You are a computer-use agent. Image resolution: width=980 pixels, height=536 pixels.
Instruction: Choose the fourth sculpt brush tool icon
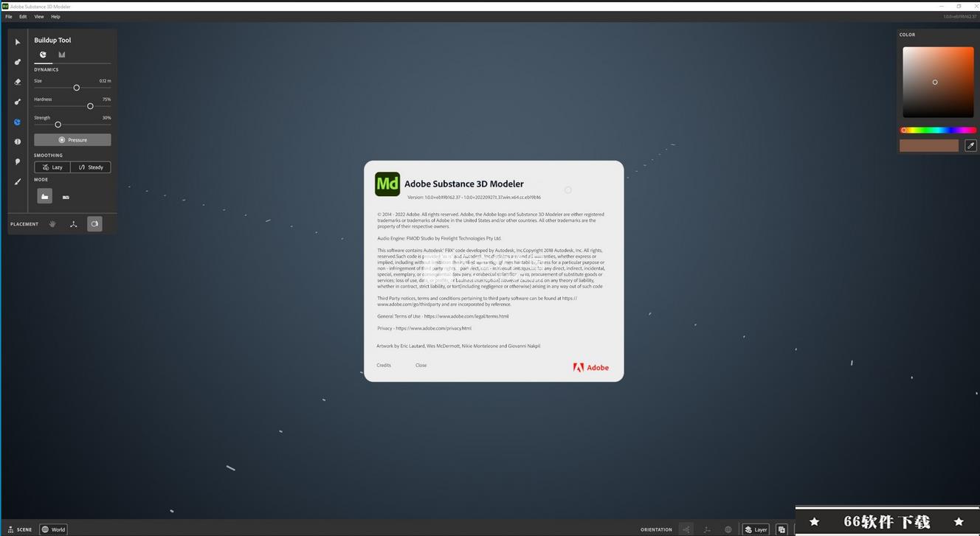click(18, 102)
